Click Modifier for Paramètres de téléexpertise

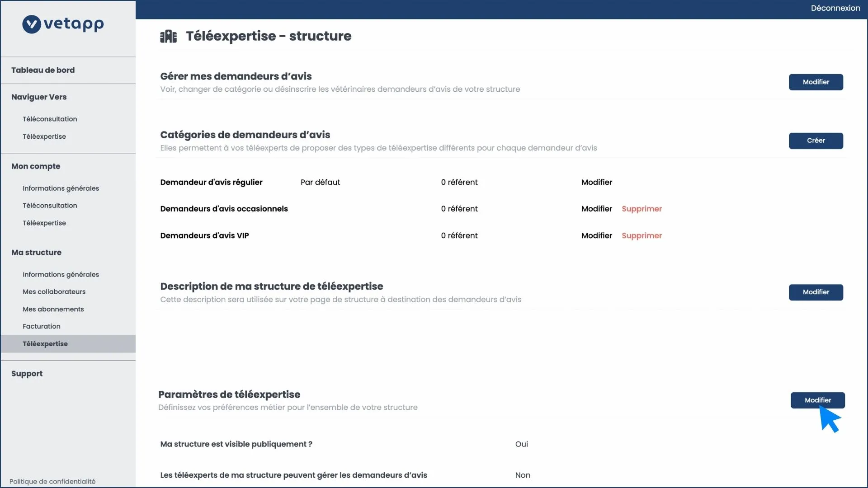coord(817,400)
